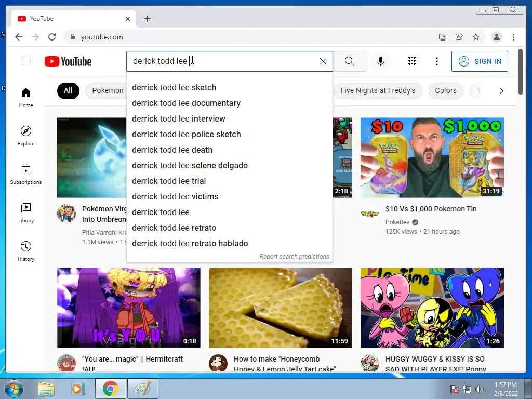
Task: Bookmark this page with star icon
Action: (x=476, y=37)
